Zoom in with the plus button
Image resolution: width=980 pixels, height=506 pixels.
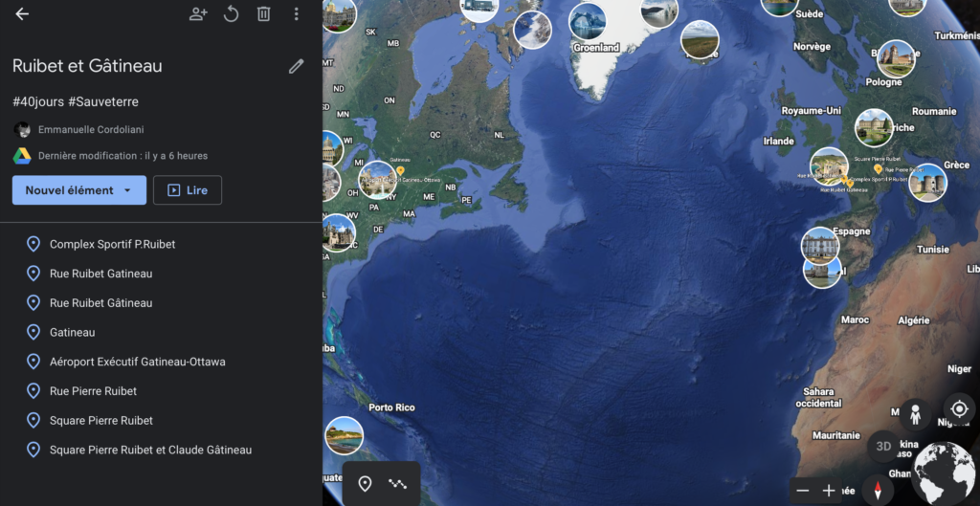[x=829, y=491]
